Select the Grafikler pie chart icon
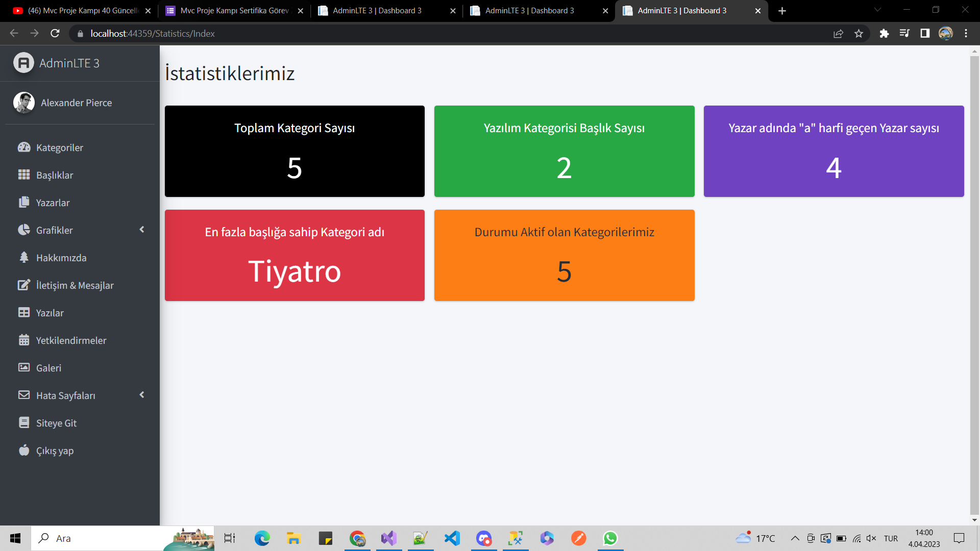The image size is (980, 551). point(24,230)
